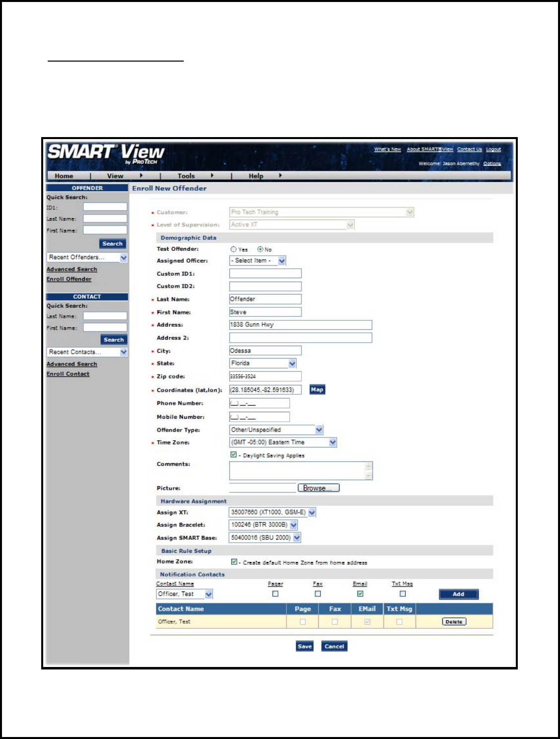Toggle the Pager notification checkbox
Viewport: 560px width, 739px height.
pos(276,594)
